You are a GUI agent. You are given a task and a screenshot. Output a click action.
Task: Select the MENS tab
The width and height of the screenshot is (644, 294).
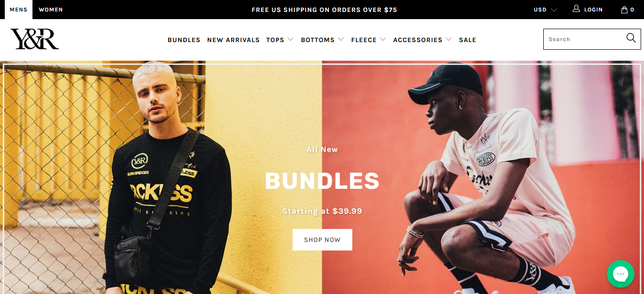[x=19, y=10]
